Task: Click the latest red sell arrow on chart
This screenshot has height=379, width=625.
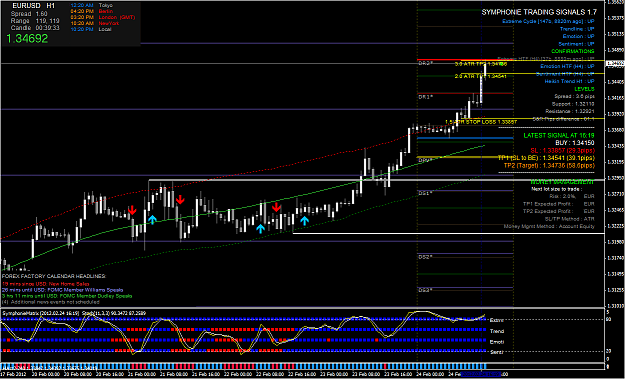Action: 276,207
